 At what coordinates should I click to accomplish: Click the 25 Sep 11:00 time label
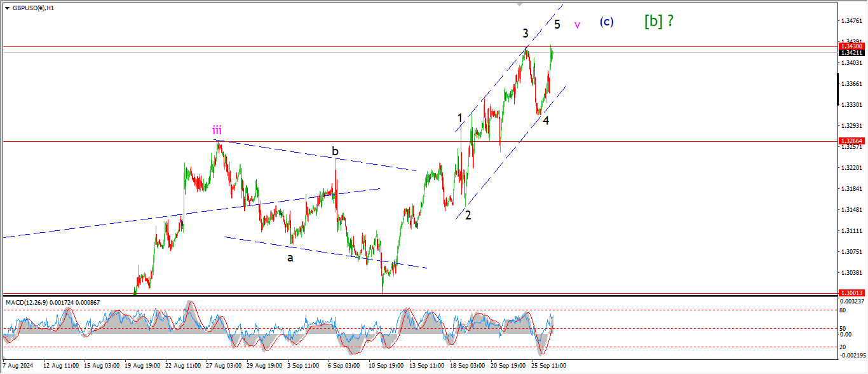coord(548,366)
